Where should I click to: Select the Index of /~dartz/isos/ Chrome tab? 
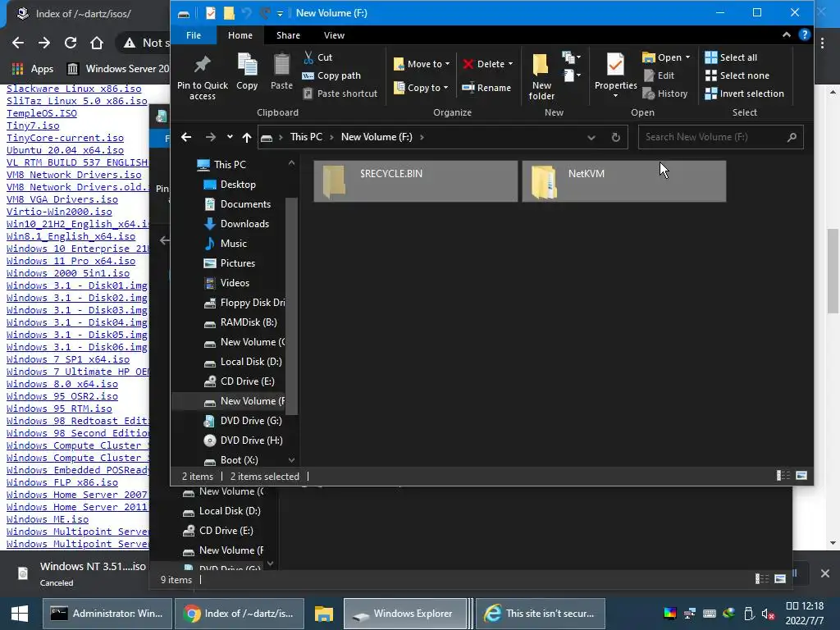click(85, 14)
